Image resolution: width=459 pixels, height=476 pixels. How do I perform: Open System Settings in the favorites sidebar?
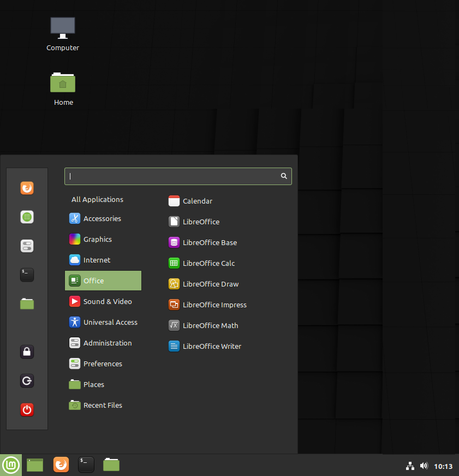27,246
